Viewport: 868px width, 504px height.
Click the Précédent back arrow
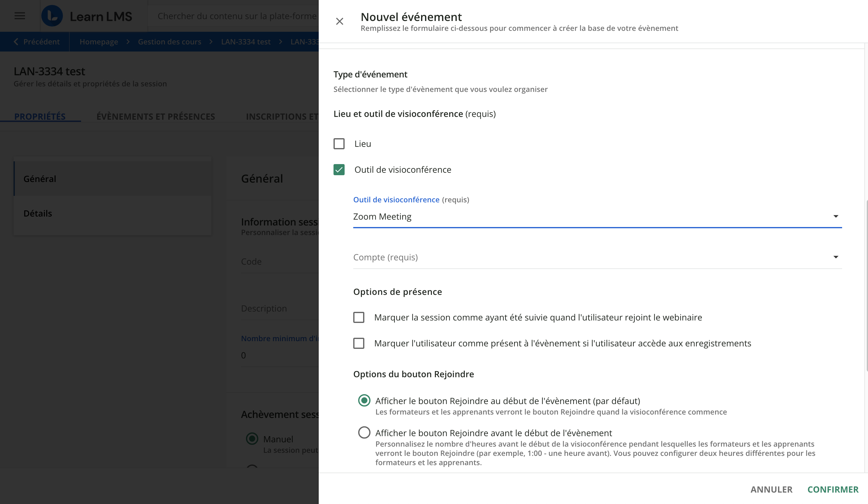(x=16, y=42)
